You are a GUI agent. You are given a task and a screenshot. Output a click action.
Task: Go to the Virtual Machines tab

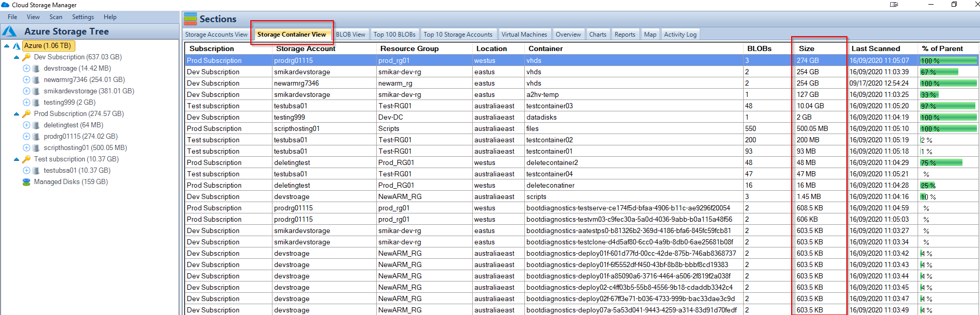[524, 35]
